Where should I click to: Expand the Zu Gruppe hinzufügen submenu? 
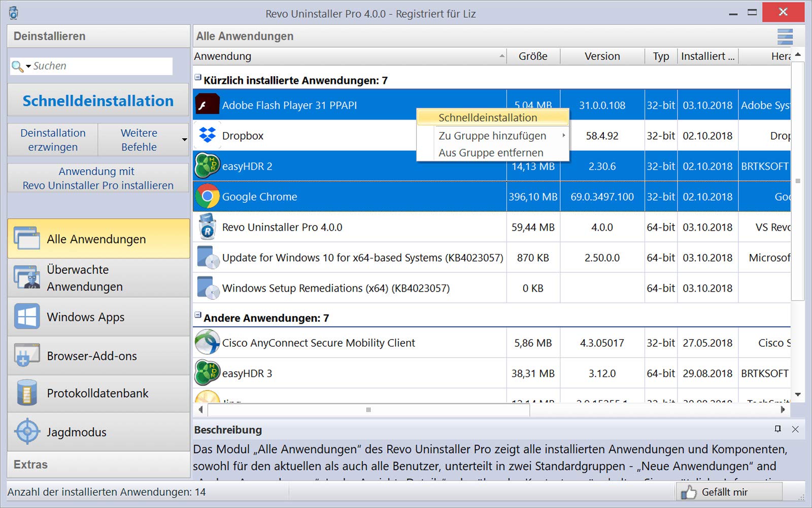click(563, 136)
